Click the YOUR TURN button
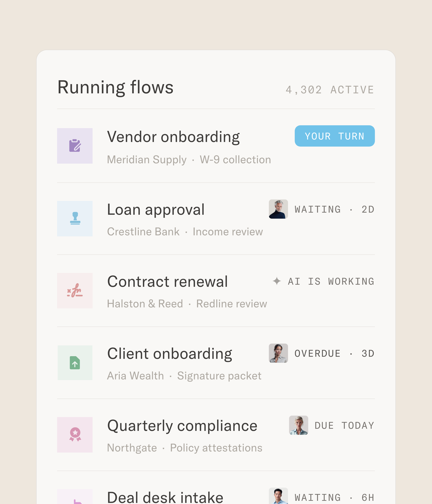 (x=334, y=136)
